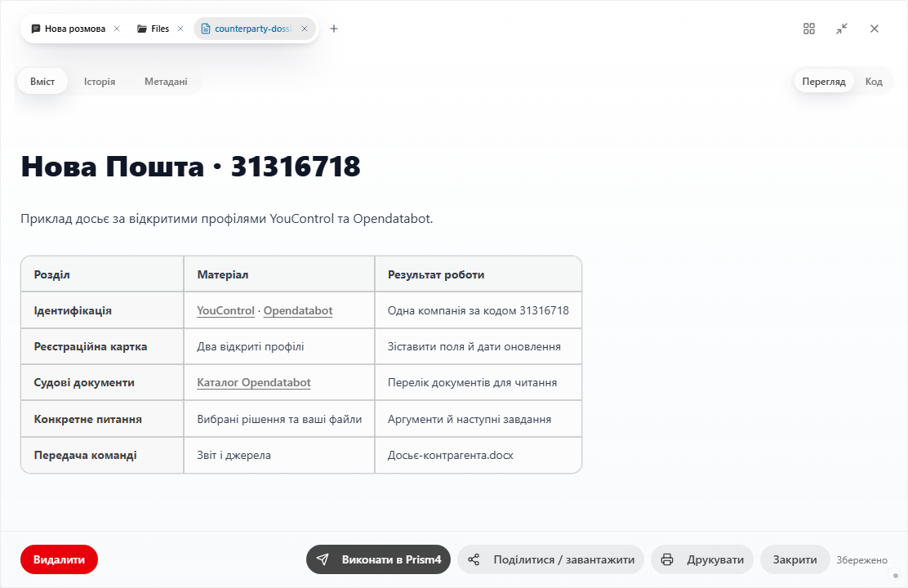Open the Історія tab
The image size is (908, 588).
pyautogui.click(x=100, y=82)
